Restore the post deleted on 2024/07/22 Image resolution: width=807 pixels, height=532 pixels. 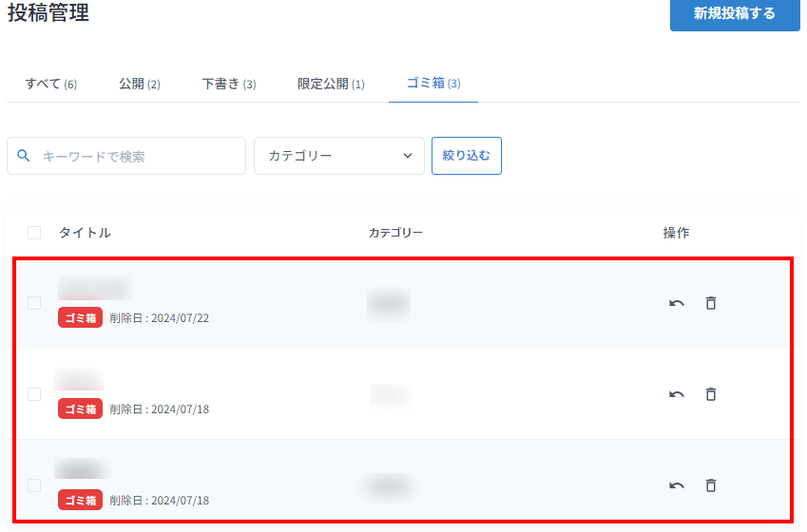pos(676,304)
